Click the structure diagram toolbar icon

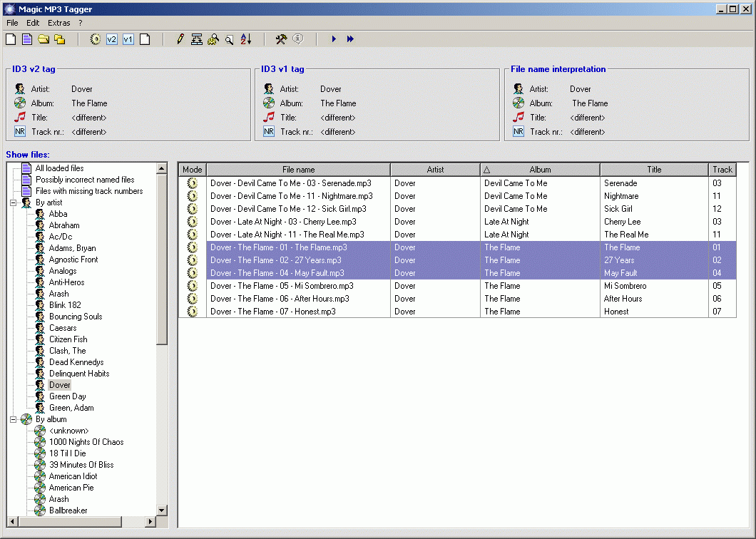(x=197, y=39)
